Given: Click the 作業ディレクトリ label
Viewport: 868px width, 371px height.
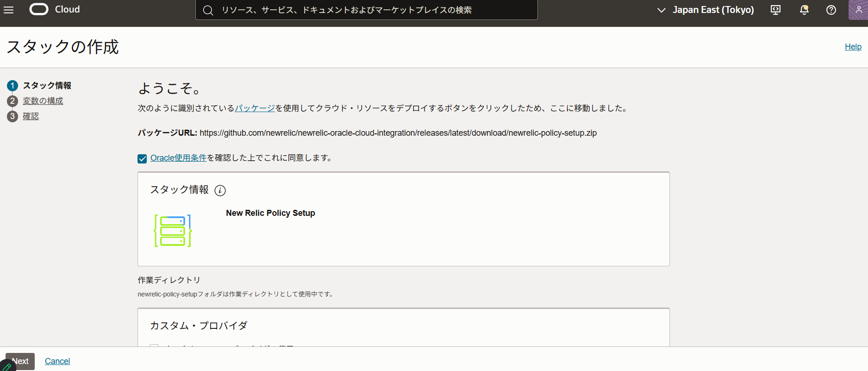Looking at the screenshot, I should pyautogui.click(x=169, y=280).
